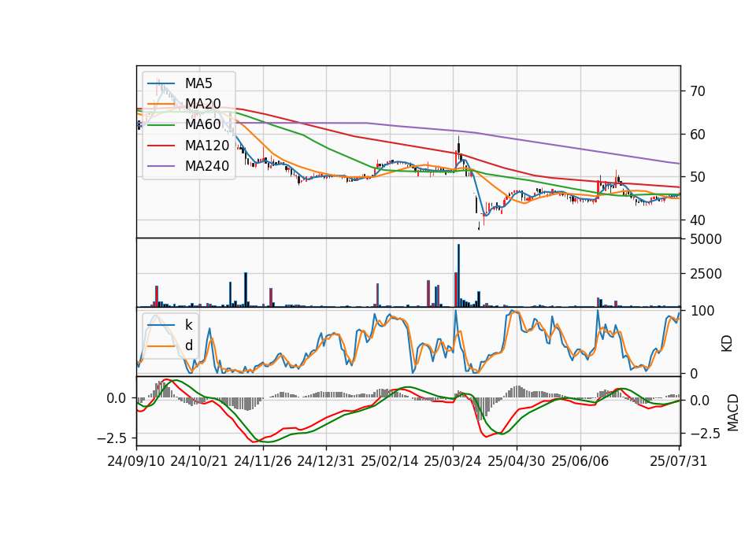The width and height of the screenshot is (756, 543).
Task: Click the volume axis value 2500
Action: click(706, 274)
